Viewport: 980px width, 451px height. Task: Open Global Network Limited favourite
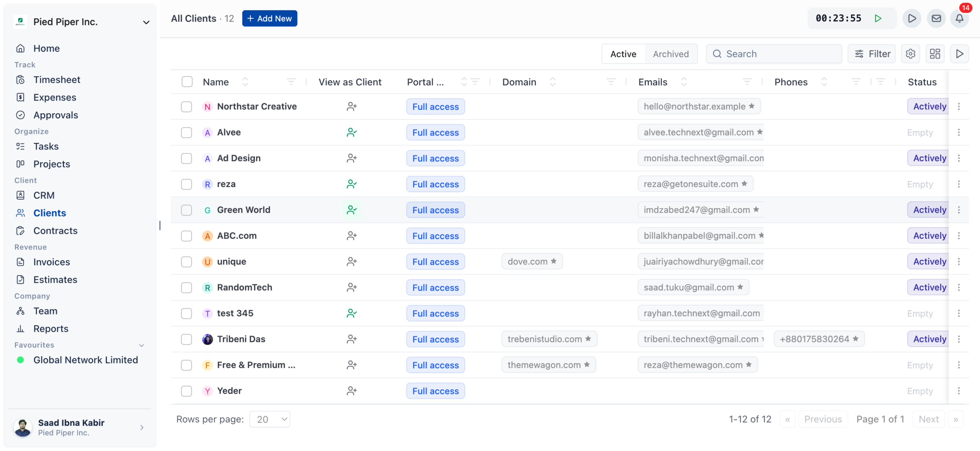pyautogui.click(x=85, y=360)
